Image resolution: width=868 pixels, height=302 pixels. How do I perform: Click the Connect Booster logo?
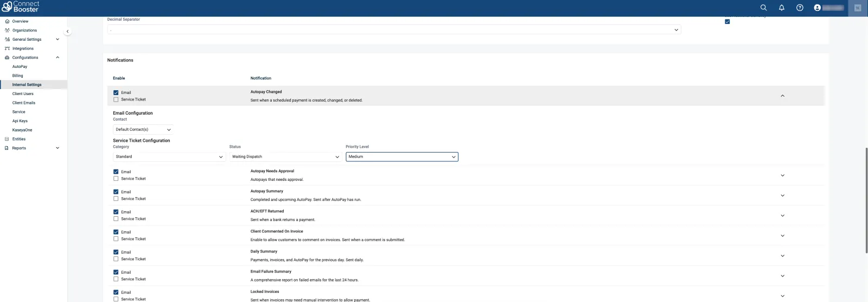coord(21,7)
